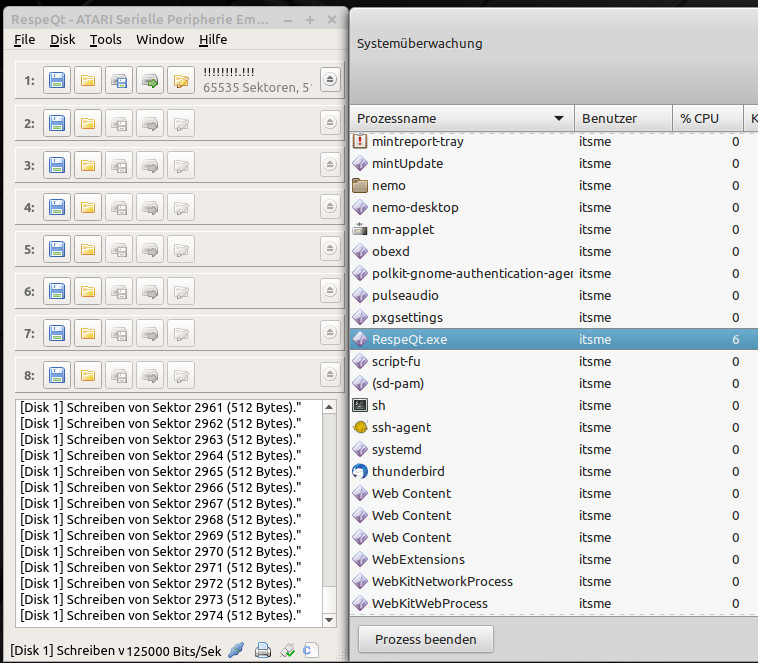758x663 pixels.
Task: Mount a folder image in drive 4
Action: point(88,207)
